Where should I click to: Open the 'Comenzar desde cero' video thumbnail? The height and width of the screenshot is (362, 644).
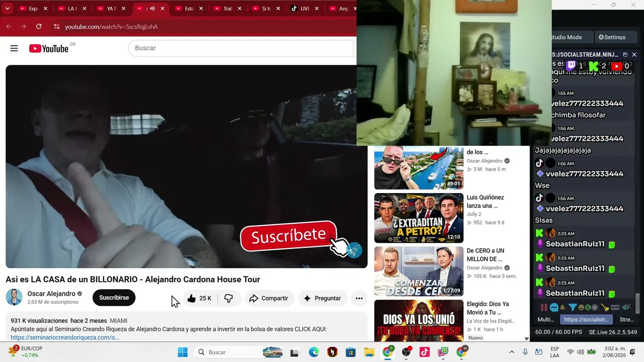pos(419,271)
